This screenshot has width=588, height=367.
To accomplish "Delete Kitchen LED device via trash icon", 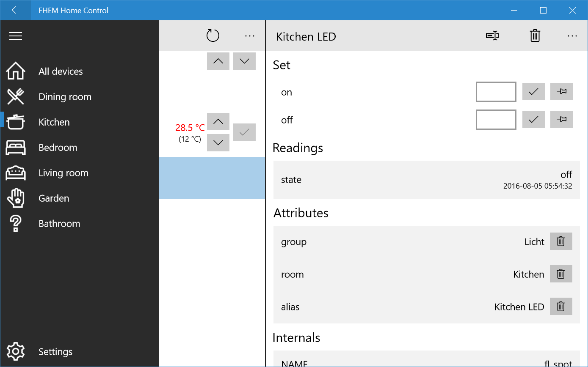I will (x=535, y=36).
